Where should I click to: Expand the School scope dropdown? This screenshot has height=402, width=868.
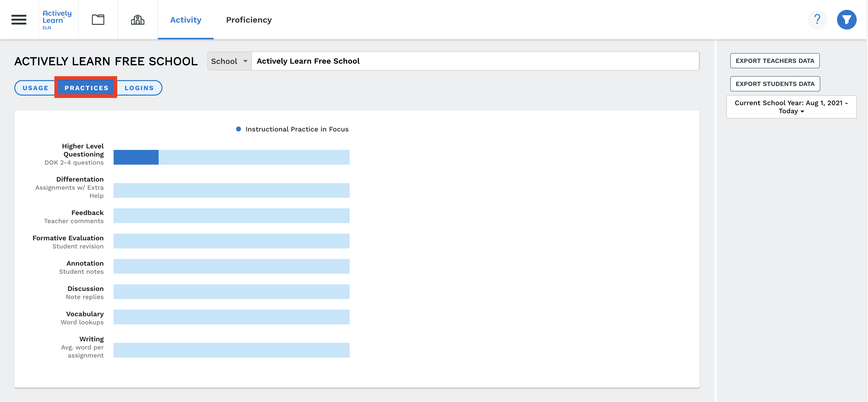[229, 61]
